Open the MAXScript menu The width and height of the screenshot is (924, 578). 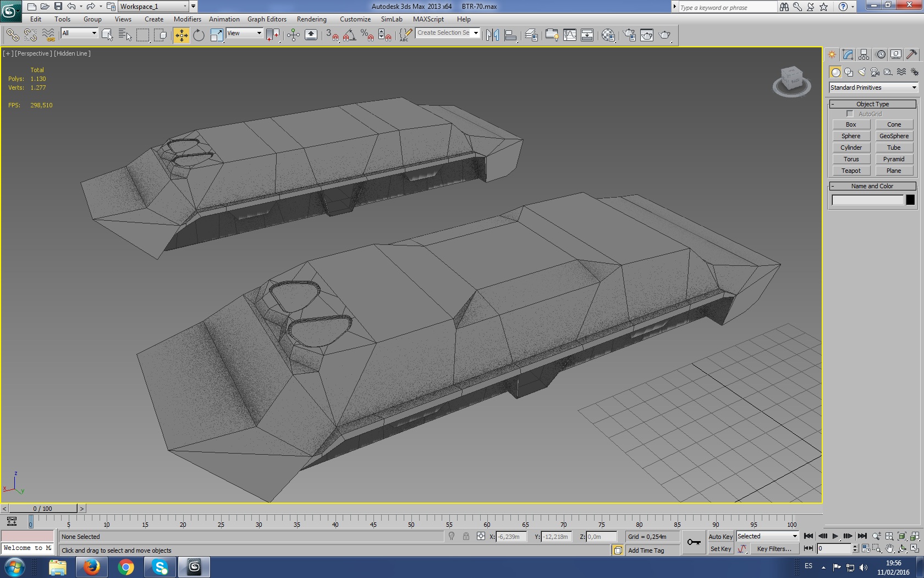coord(428,19)
